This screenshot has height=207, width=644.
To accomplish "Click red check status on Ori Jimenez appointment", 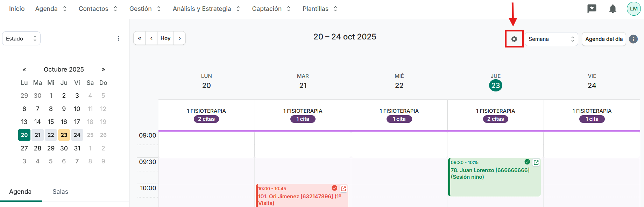I will click(334, 188).
